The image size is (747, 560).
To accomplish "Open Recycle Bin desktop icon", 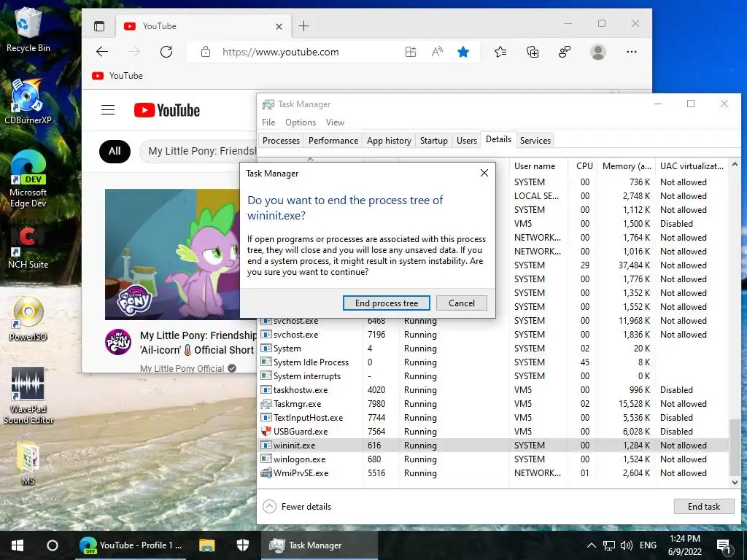I will 28,29.
